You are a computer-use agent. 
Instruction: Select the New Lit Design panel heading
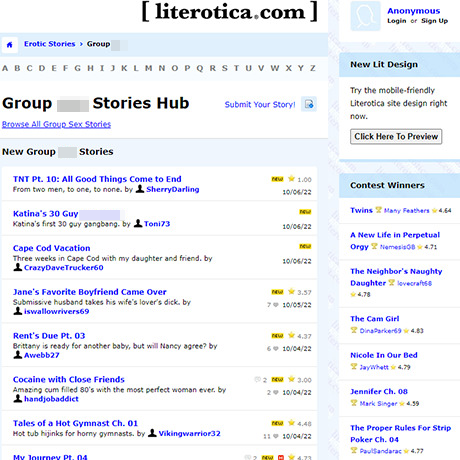point(384,64)
